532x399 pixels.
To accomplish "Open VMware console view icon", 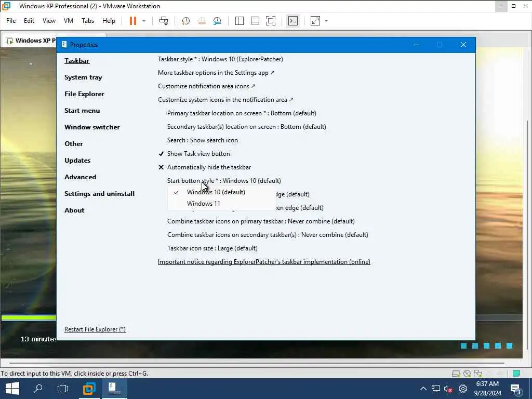I will pos(293,21).
